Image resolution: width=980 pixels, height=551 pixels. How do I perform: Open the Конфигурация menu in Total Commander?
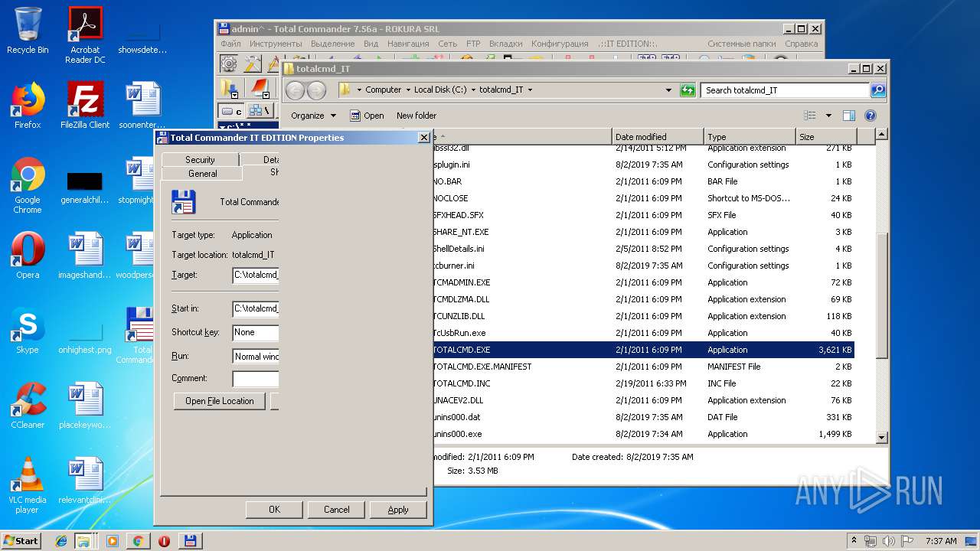point(560,44)
